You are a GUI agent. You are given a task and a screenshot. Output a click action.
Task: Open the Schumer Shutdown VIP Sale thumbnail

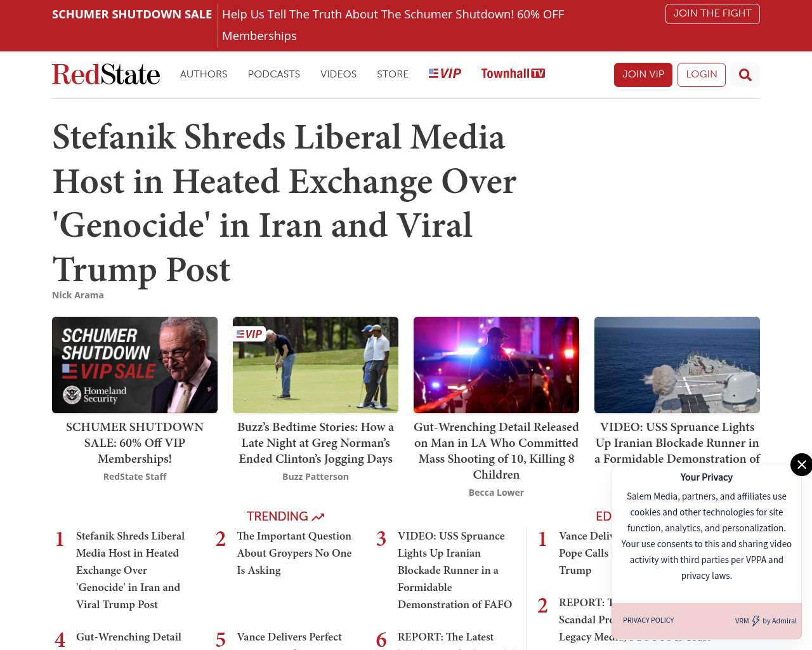point(134,365)
